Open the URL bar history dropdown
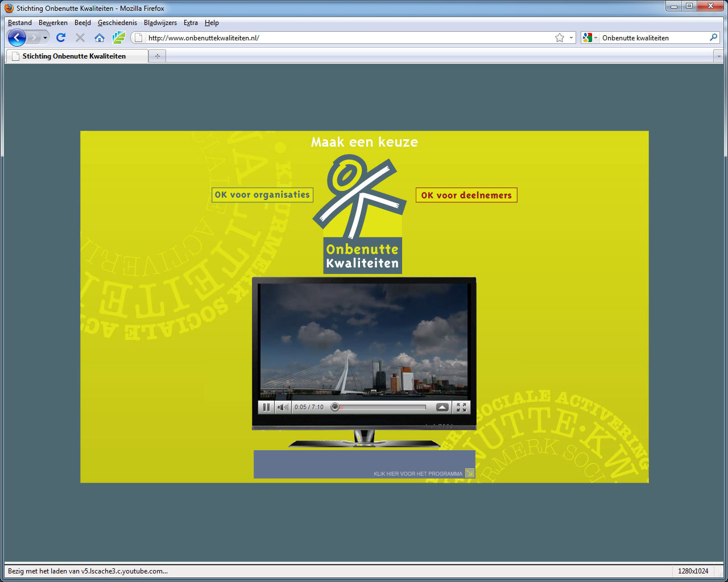 (x=572, y=38)
